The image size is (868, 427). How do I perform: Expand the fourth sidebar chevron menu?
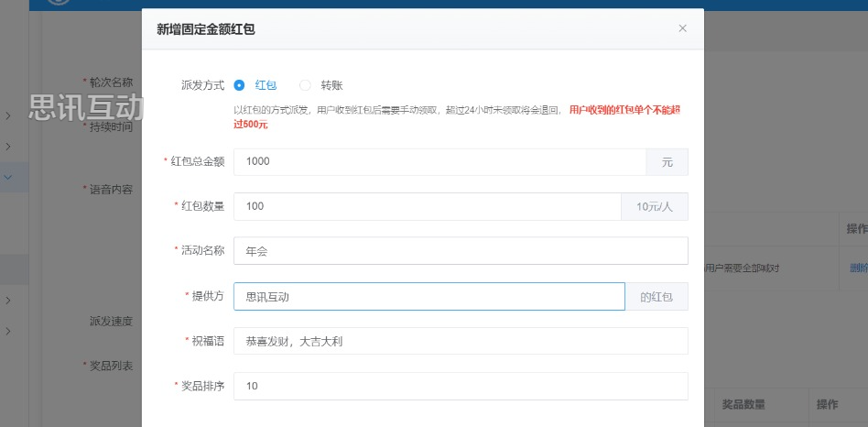[8, 301]
